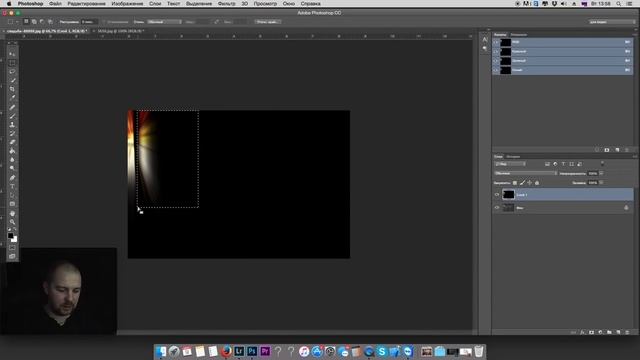640x360 pixels.
Task: Toggle visibility of Синий channel
Action: [496, 70]
